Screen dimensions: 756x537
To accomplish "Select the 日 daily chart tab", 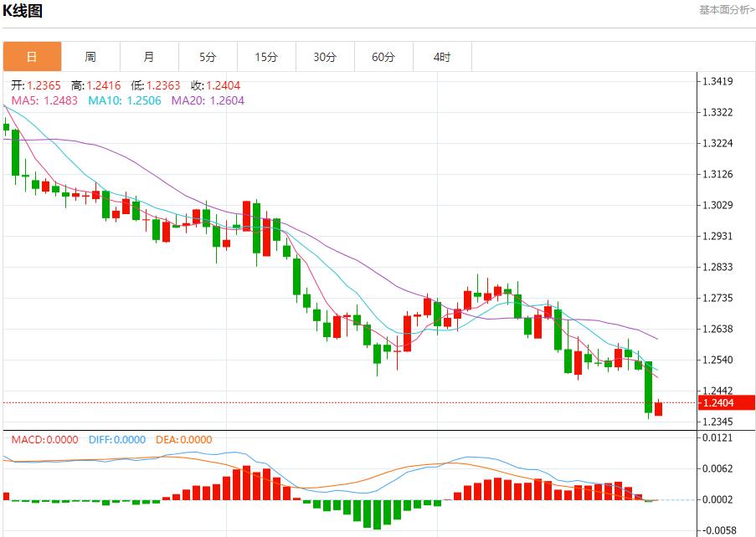I will pyautogui.click(x=32, y=57).
